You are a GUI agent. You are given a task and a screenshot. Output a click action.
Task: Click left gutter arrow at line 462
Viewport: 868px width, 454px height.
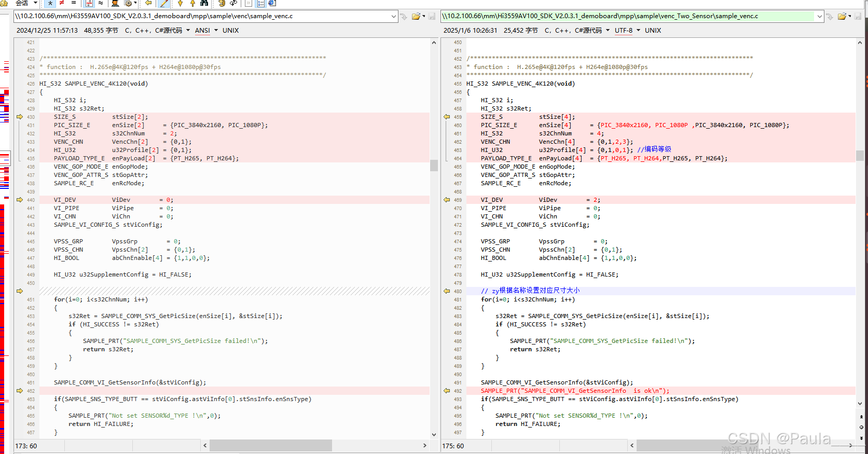tap(20, 391)
